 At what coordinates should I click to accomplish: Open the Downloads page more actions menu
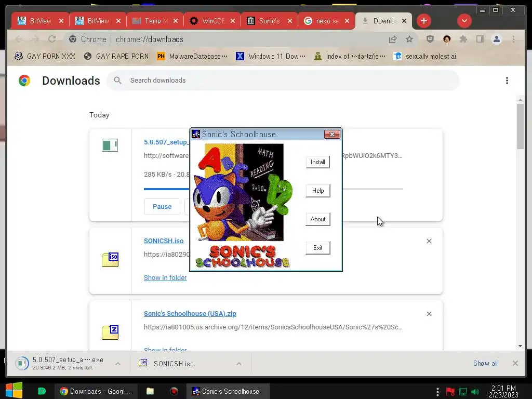(507, 81)
